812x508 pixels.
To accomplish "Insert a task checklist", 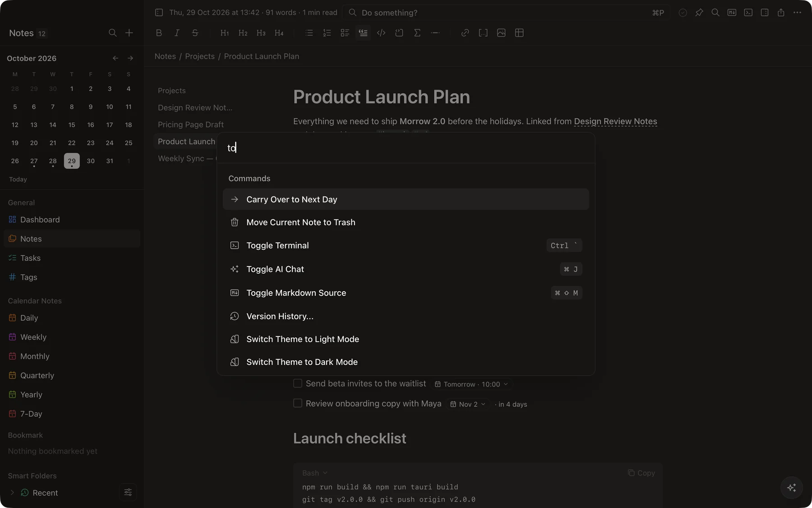I will (345, 33).
